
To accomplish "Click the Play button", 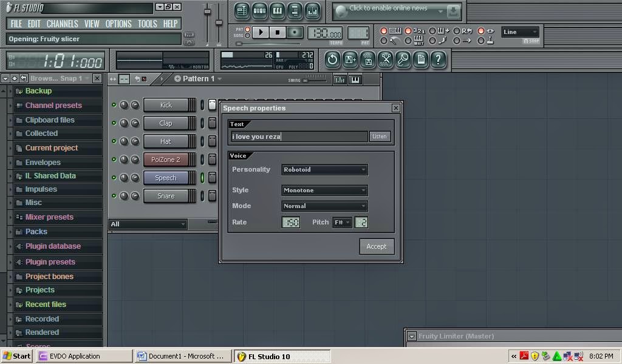I will tap(261, 32).
